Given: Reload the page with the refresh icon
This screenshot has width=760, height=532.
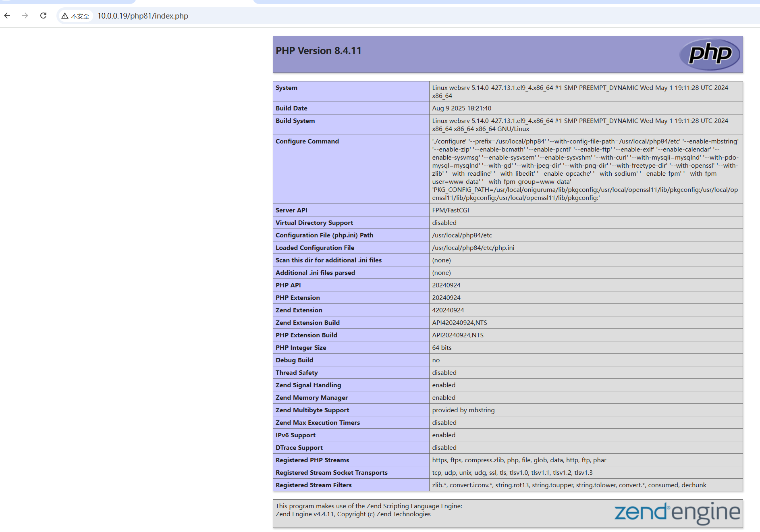Looking at the screenshot, I should [44, 16].
